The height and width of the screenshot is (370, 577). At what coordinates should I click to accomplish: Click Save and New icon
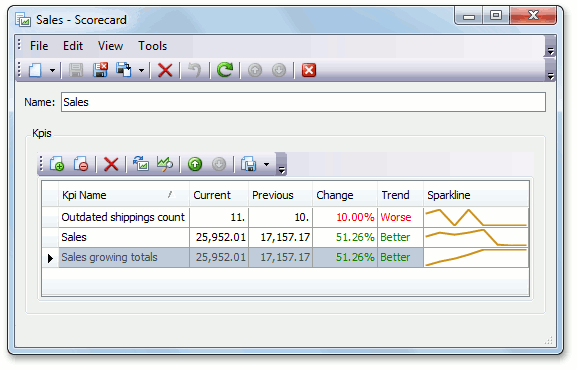(x=124, y=70)
